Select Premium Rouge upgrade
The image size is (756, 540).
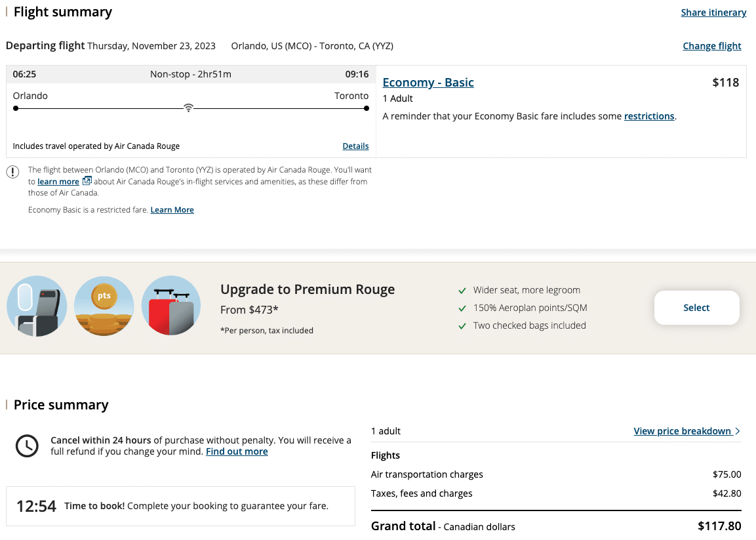tap(696, 308)
